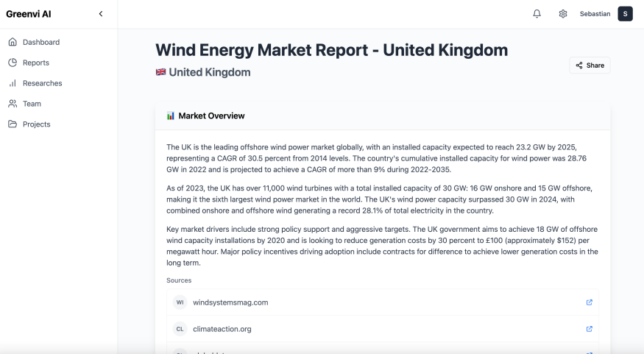Click the windsystemsmag.com source link
Viewport: 644px width, 354px height.
pos(230,302)
